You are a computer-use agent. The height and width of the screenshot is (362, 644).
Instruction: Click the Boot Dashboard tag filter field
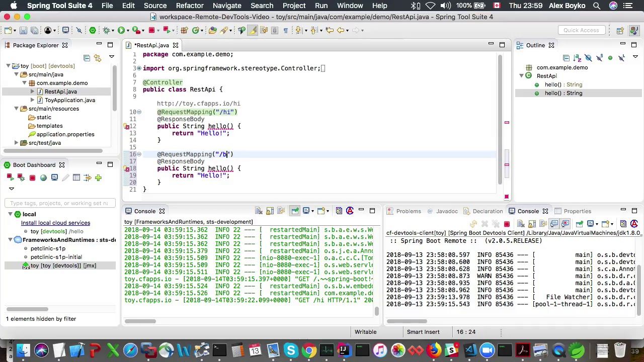click(60, 203)
